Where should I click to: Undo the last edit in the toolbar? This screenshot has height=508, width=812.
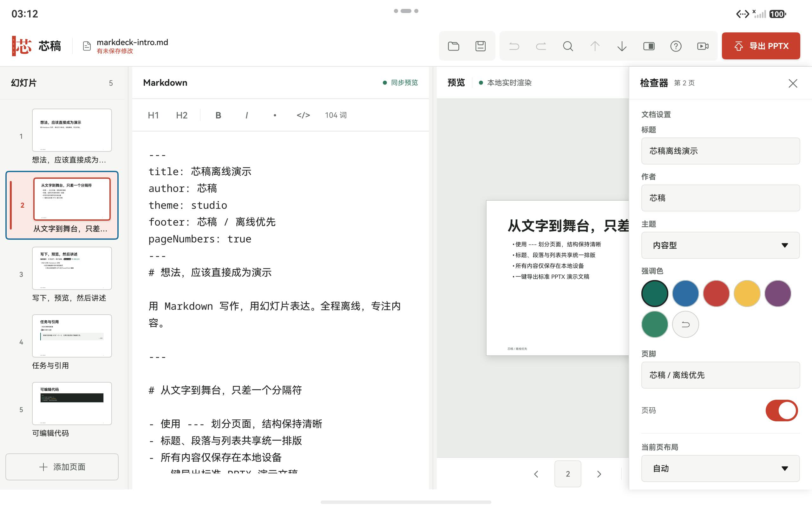(514, 46)
